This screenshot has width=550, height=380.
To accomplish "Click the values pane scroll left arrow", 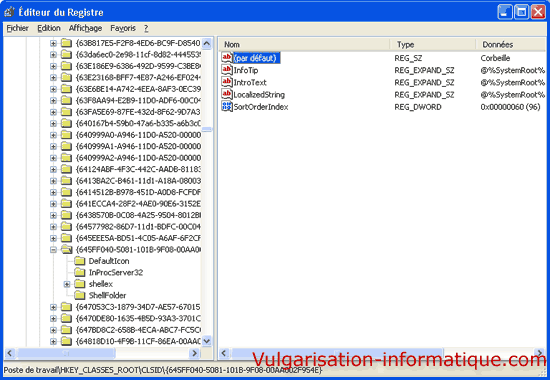I will point(224,353).
